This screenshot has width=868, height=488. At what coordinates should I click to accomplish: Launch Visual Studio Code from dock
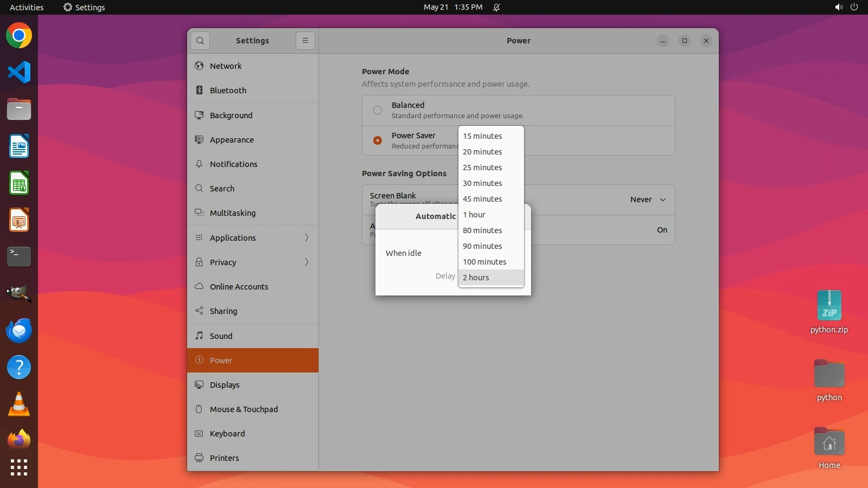[x=19, y=72]
